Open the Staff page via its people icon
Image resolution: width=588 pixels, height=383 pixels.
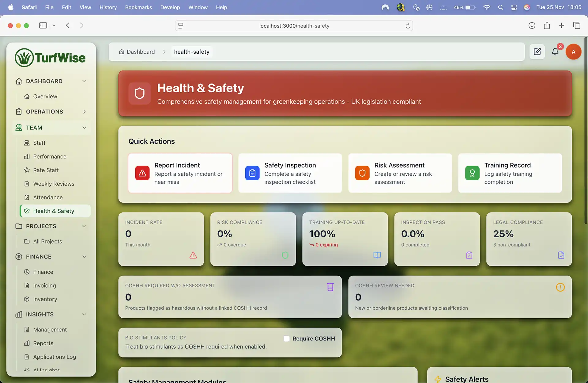27,143
